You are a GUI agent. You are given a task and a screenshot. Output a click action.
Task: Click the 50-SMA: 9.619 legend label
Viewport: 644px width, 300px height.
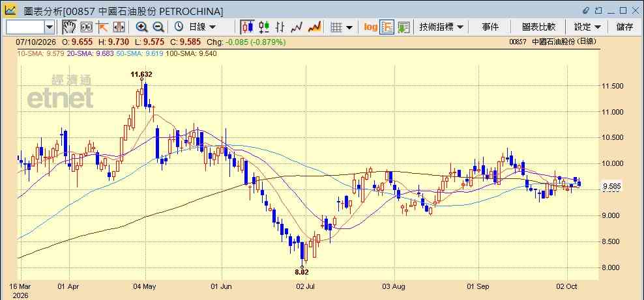coord(140,53)
